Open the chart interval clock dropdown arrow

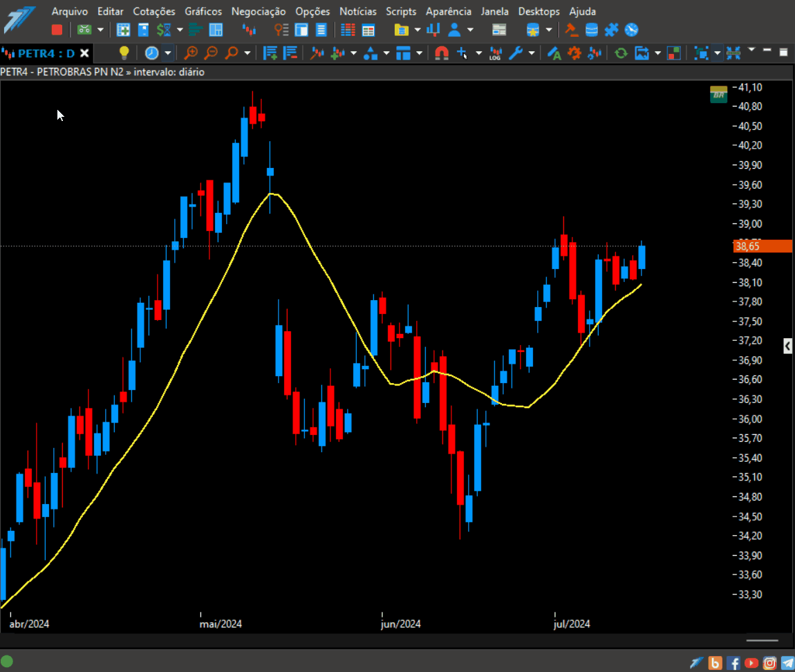(168, 53)
